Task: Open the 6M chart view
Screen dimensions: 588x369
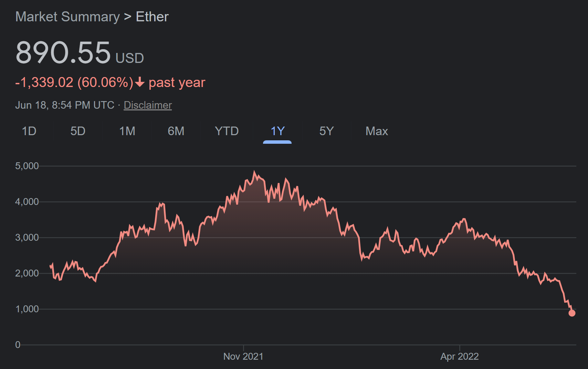Action: point(176,131)
